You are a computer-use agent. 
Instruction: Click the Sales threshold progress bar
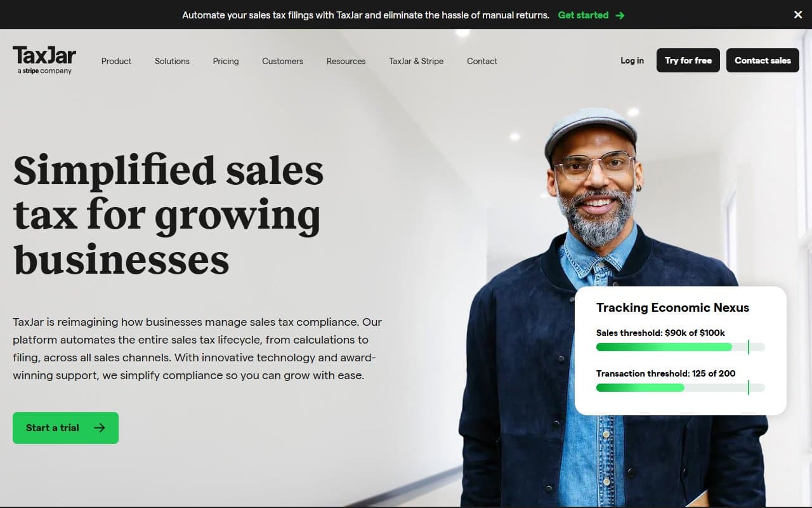click(680, 347)
